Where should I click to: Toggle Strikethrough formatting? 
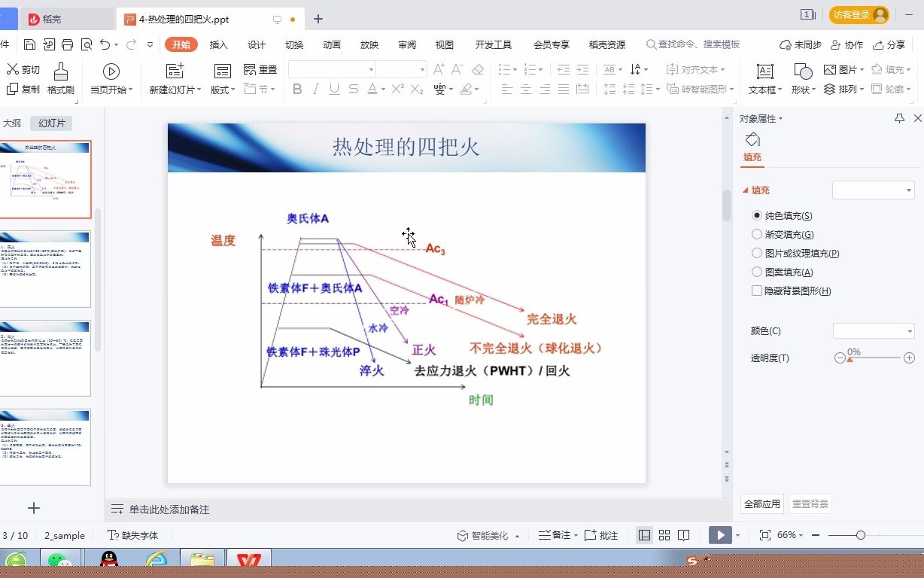click(x=353, y=89)
